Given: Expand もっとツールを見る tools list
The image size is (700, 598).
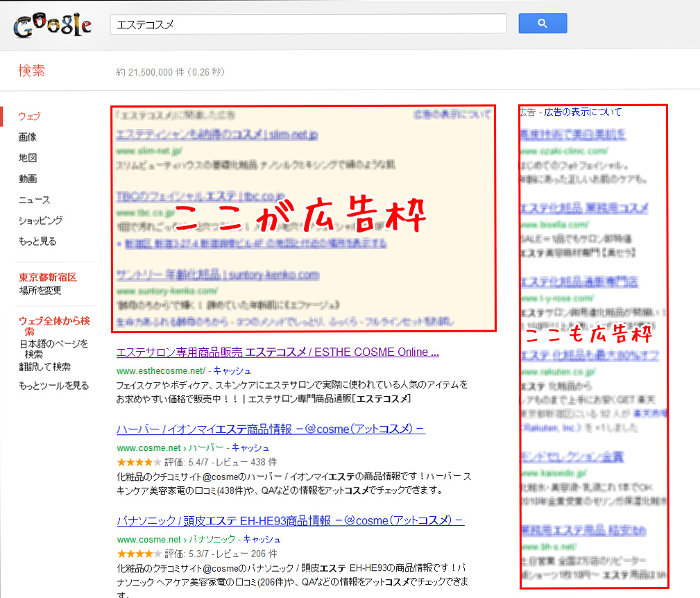Looking at the screenshot, I should 53,385.
